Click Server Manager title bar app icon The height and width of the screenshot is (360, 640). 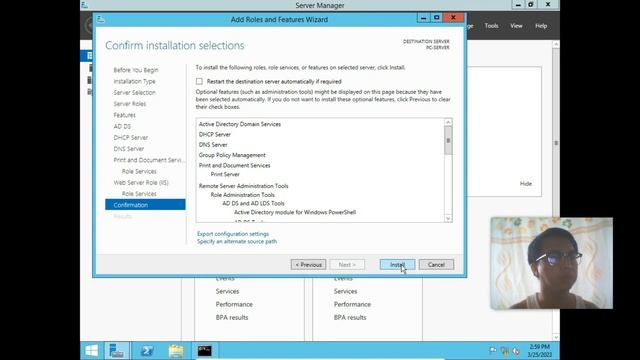pyautogui.click(x=84, y=5)
